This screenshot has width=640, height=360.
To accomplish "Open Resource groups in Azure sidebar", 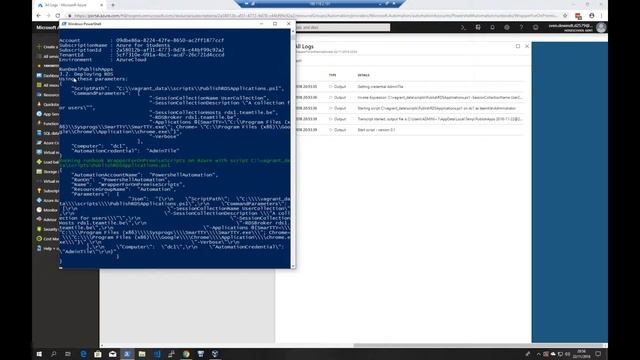I will pyautogui.click(x=47, y=95).
